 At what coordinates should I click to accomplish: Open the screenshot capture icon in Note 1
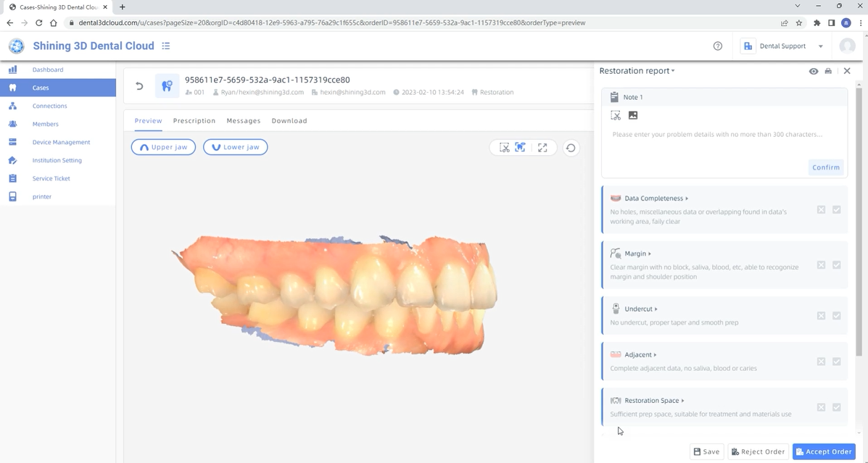click(x=616, y=115)
